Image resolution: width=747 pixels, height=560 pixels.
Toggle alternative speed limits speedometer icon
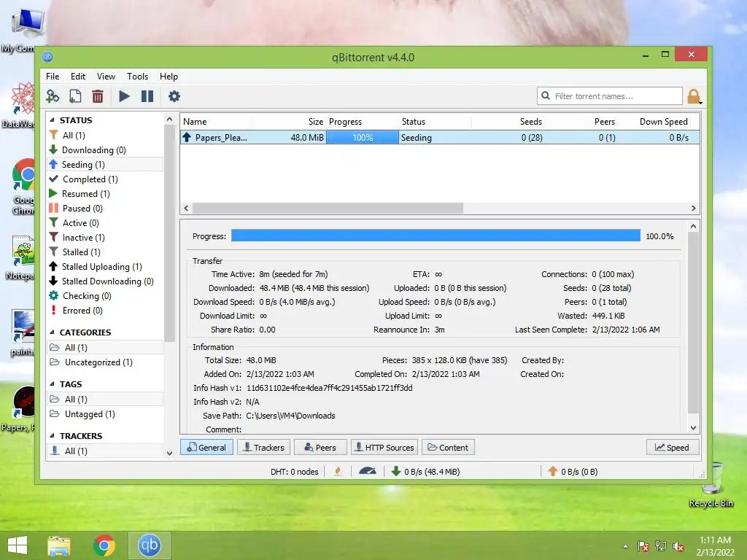pyautogui.click(x=368, y=472)
